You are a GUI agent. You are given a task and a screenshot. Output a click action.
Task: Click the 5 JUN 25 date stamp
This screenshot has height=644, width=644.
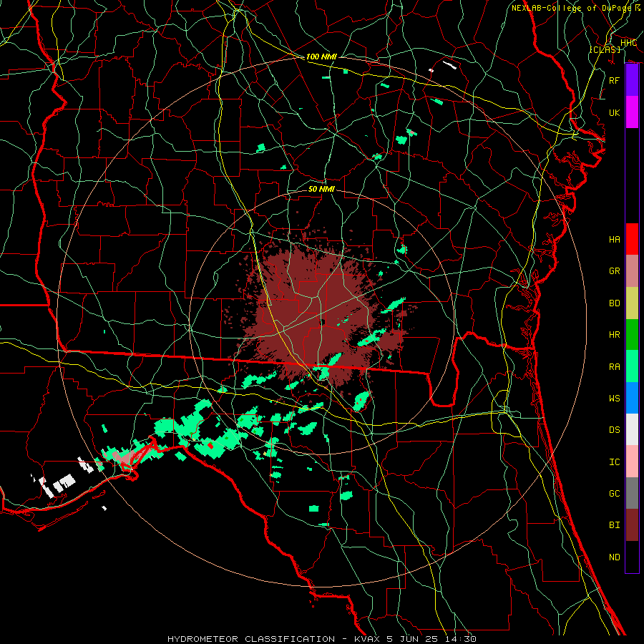(x=413, y=639)
